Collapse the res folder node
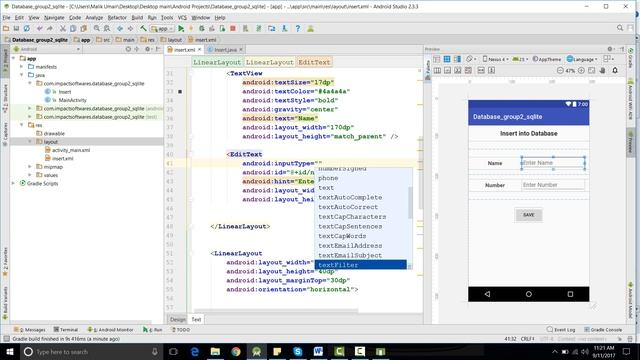The width and height of the screenshot is (640, 360). coord(22,125)
